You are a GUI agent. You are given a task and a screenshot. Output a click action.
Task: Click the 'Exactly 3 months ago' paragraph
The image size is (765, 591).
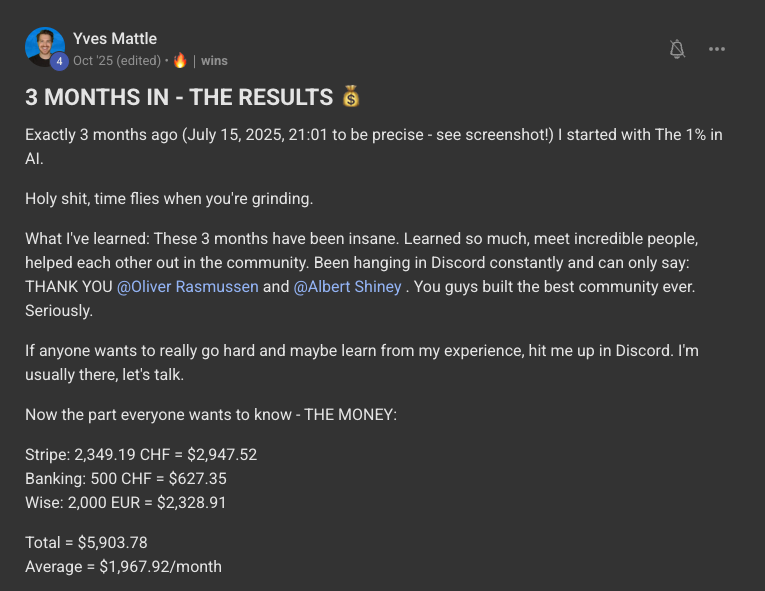[360, 135]
